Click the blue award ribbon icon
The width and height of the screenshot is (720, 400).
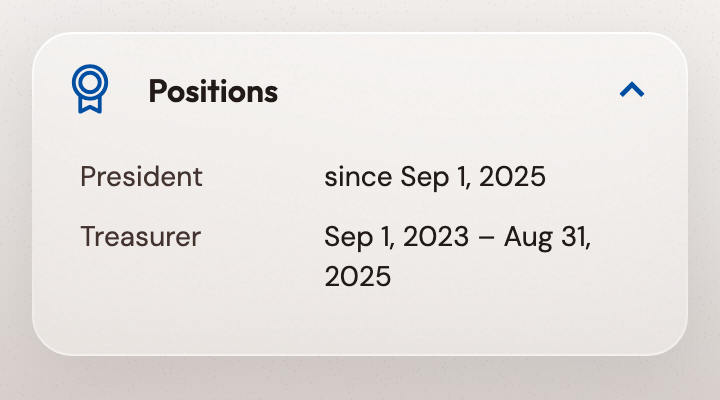coord(90,89)
